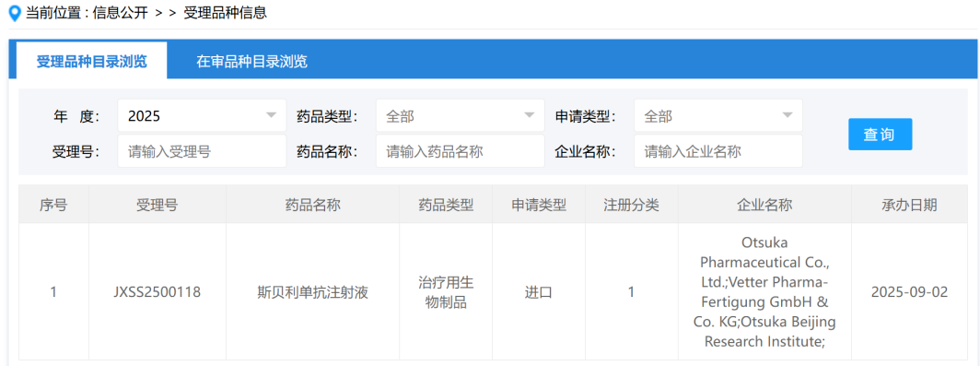
Task: Select the 治疗用生物制品 cell
Action: [x=446, y=292]
